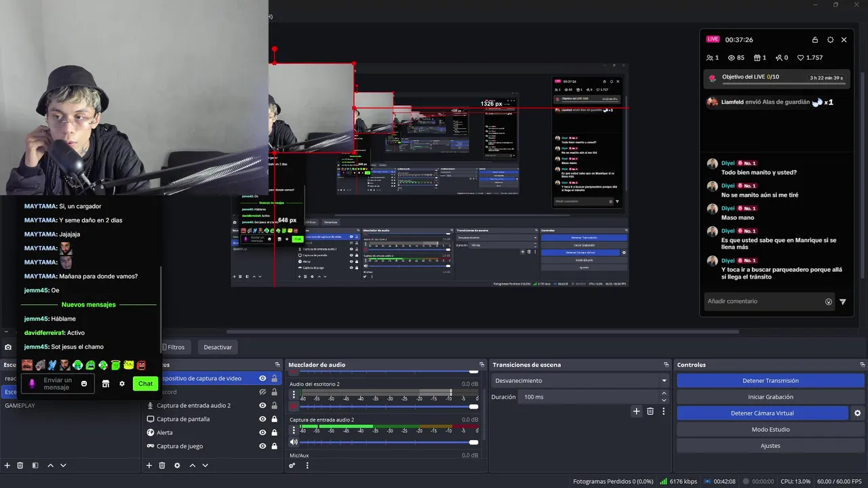Toggle lock on Captura de juego source
868x488 pixels.
[x=274, y=446]
